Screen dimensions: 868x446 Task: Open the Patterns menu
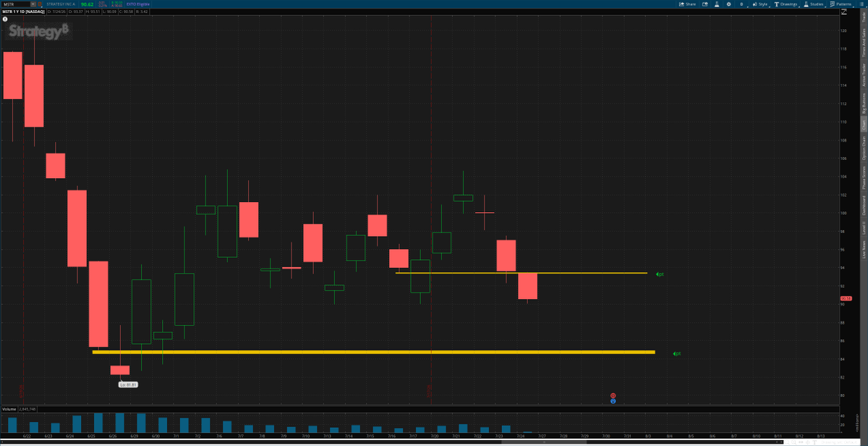840,4
